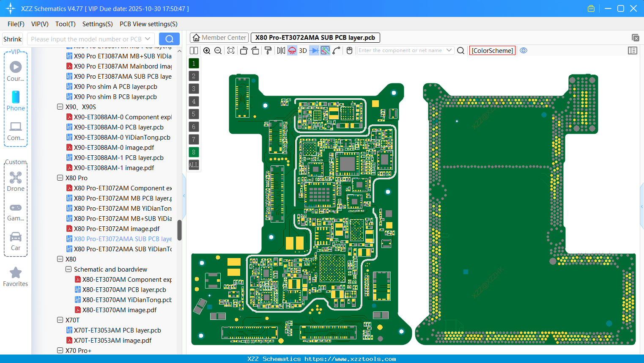Select the curved measurement tool icon
Image resolution: width=644 pixels, height=363 pixels.
[335, 50]
